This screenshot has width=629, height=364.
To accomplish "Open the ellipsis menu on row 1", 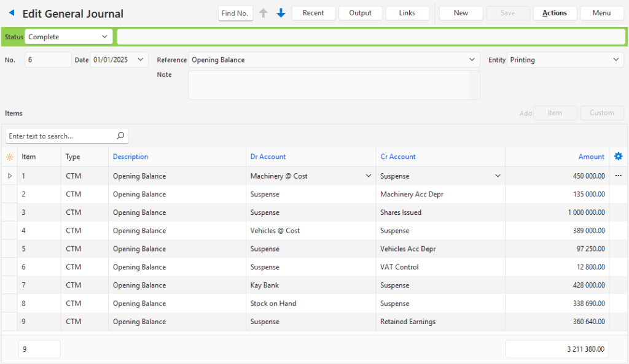I will [x=618, y=176].
